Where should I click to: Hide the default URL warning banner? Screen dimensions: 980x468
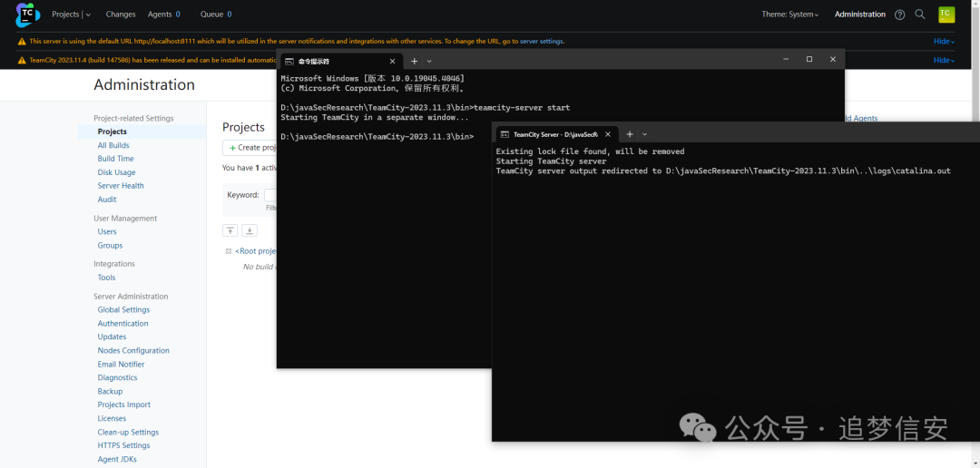point(944,41)
